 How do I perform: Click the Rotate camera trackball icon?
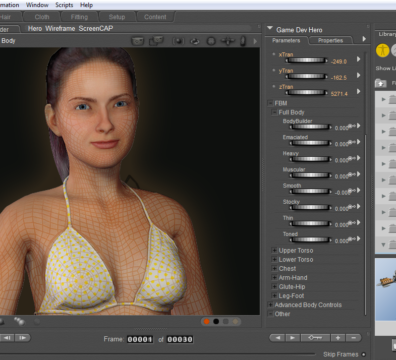[x=195, y=41]
